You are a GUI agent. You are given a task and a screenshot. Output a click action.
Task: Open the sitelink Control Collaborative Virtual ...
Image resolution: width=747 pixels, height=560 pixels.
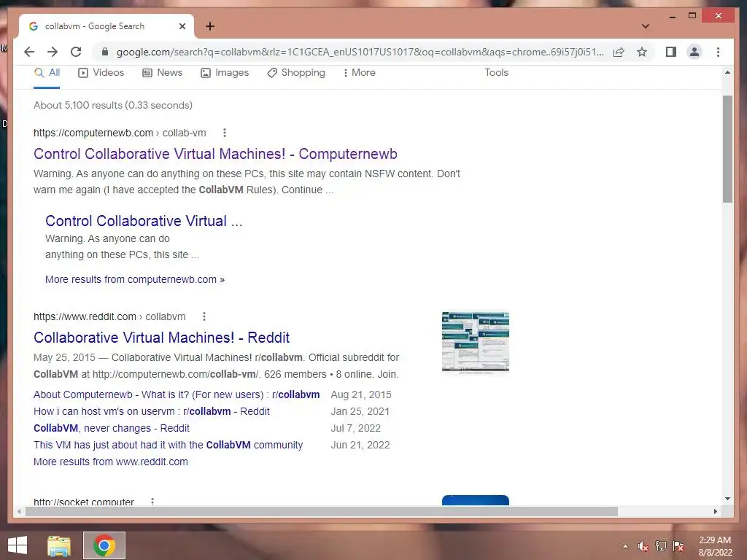tap(144, 221)
